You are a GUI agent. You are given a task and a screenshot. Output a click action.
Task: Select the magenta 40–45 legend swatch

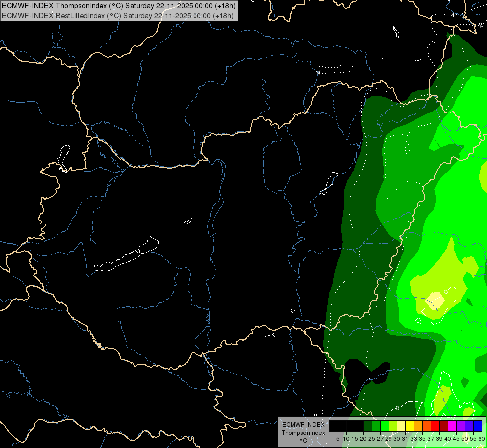452,426
